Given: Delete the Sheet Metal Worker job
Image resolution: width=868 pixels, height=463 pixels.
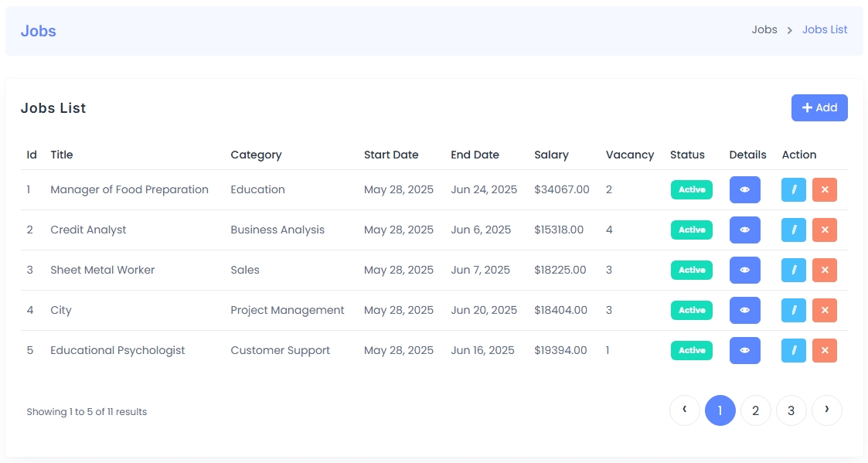Looking at the screenshot, I should [x=824, y=270].
